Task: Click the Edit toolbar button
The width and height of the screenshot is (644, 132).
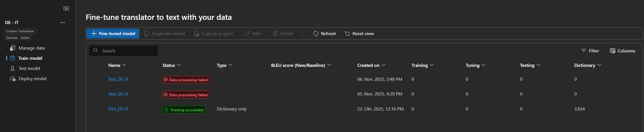Action: tap(252, 33)
